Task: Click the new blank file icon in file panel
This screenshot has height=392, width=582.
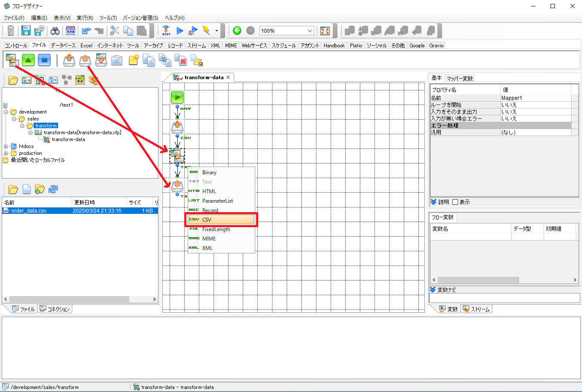Action: click(26, 189)
